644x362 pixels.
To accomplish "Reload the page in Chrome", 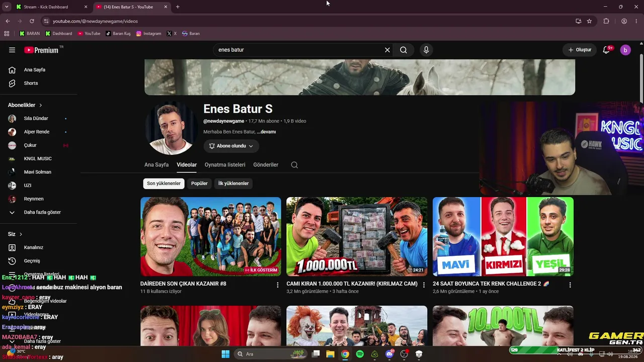I will 32,21.
